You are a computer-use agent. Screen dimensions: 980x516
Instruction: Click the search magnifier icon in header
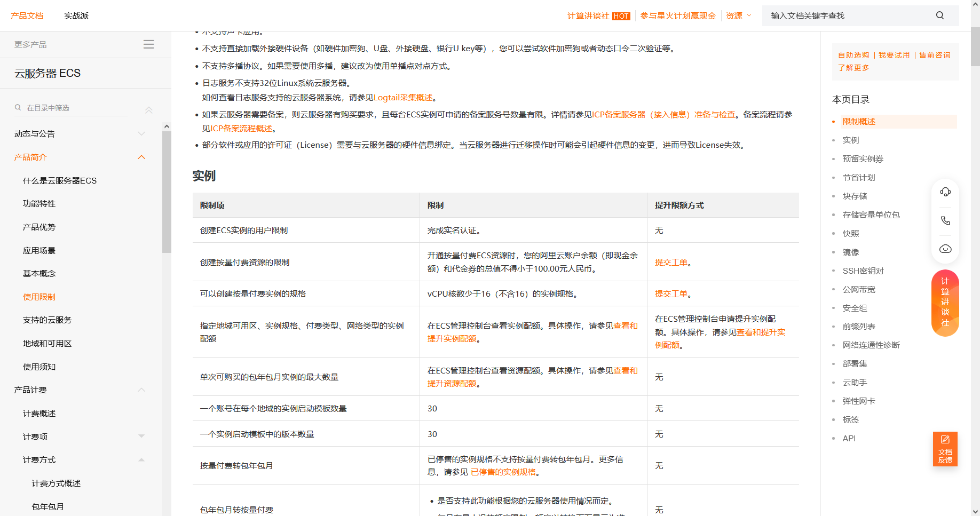(x=940, y=15)
